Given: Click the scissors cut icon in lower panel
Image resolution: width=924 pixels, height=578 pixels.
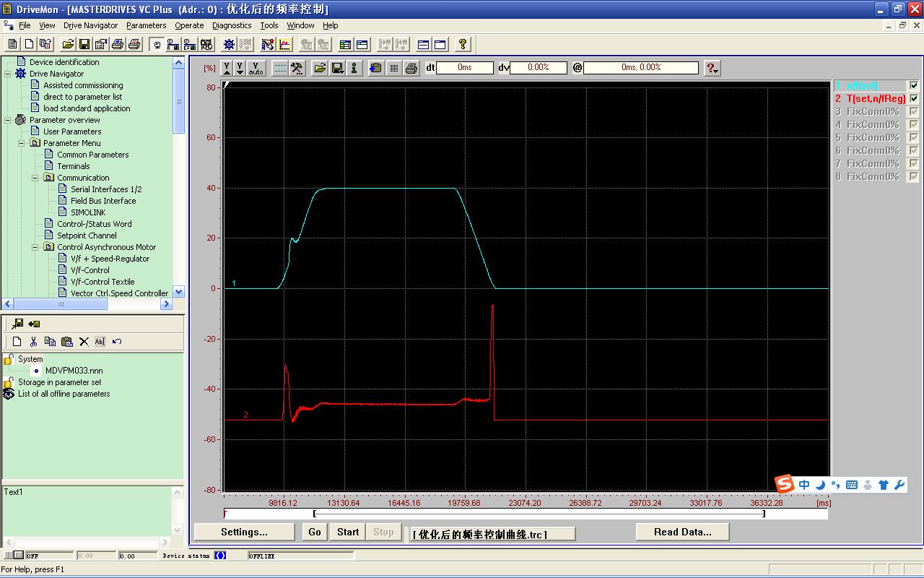Looking at the screenshot, I should (33, 342).
